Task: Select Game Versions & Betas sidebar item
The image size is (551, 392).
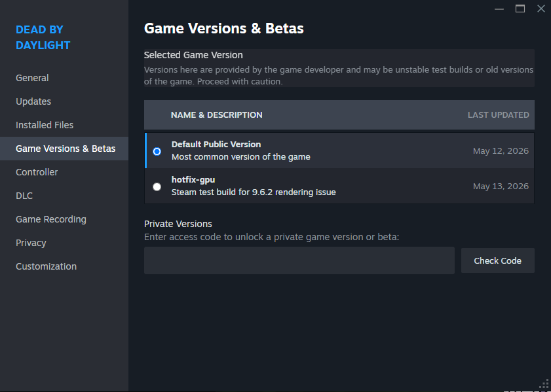Action: [66, 149]
